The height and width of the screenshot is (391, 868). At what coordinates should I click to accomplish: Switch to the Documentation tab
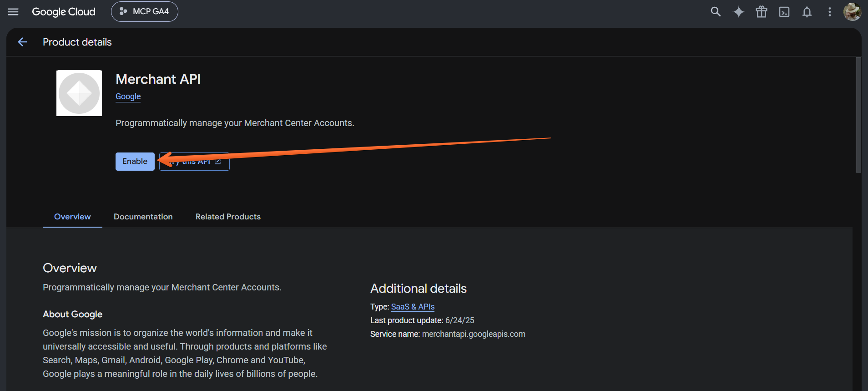pyautogui.click(x=143, y=217)
